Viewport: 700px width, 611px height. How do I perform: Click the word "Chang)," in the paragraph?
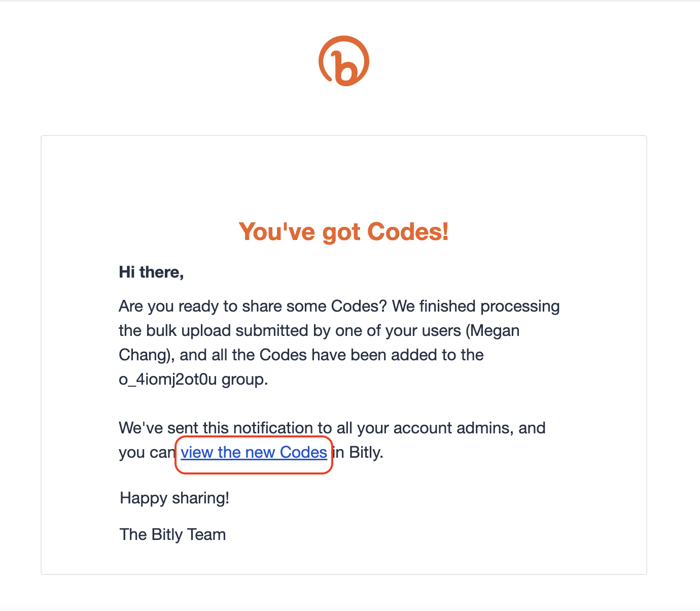(x=147, y=355)
